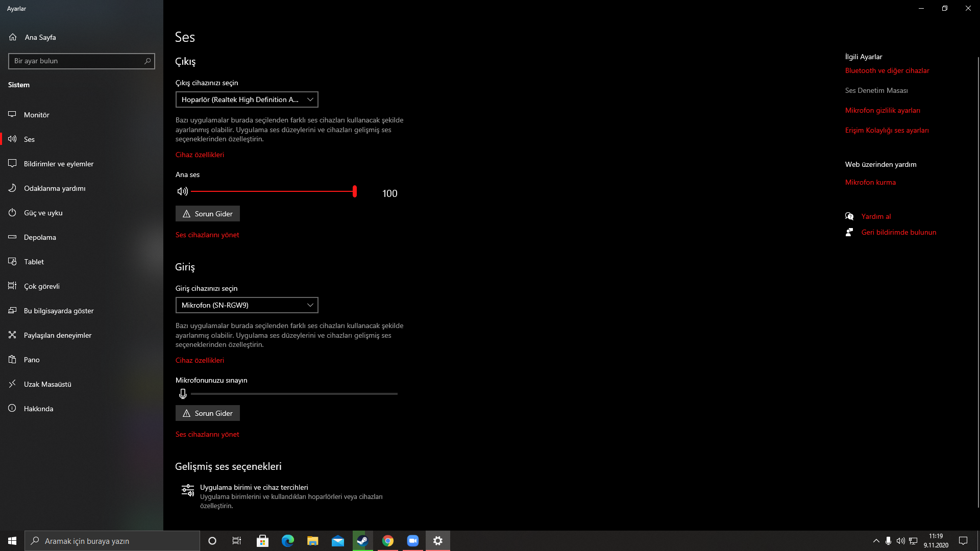980x551 pixels.
Task: Expand the Mikrofon (SN-RGW9) input dropdown
Action: [247, 305]
